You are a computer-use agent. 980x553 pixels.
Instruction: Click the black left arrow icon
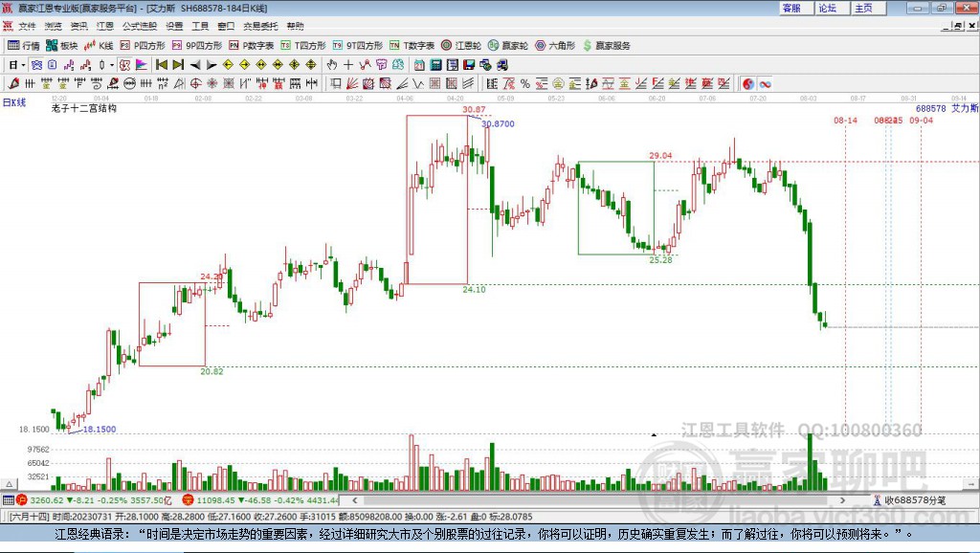[x=195, y=65]
